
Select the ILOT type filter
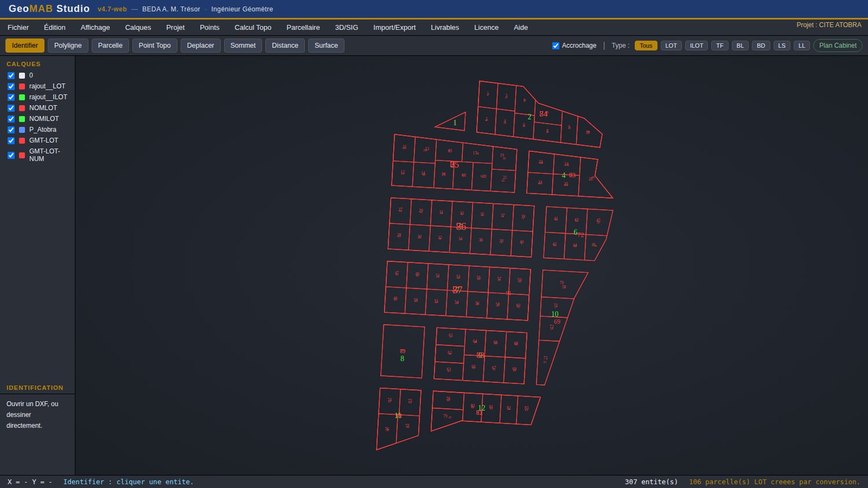pyautogui.click(x=696, y=46)
